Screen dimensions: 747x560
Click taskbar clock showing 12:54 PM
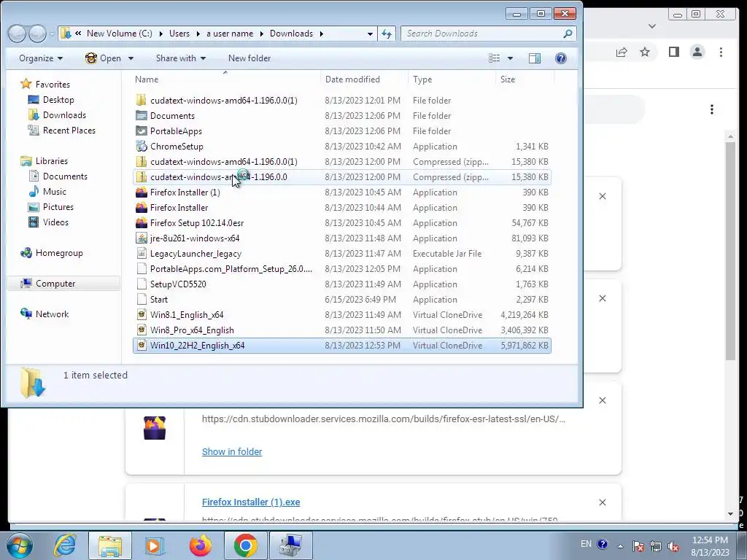click(710, 546)
